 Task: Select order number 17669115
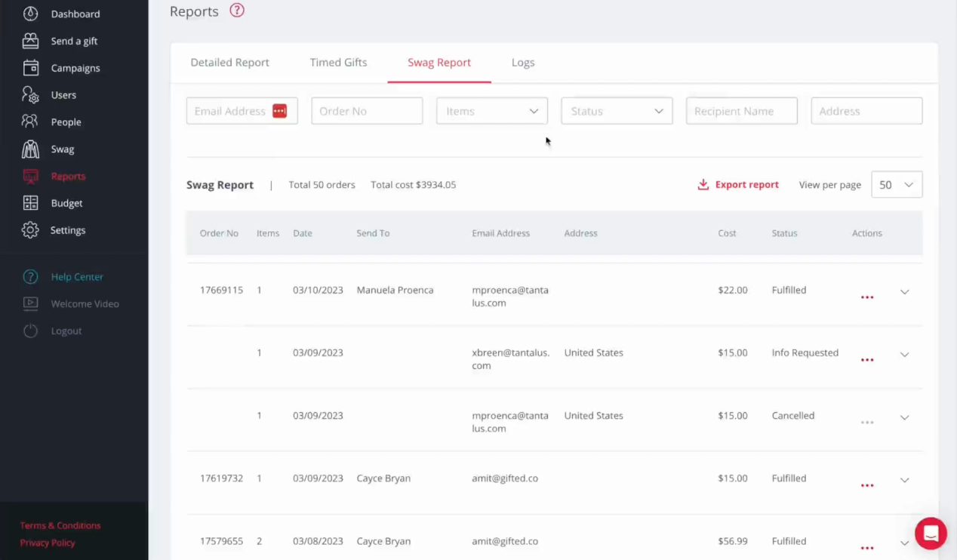click(x=221, y=290)
